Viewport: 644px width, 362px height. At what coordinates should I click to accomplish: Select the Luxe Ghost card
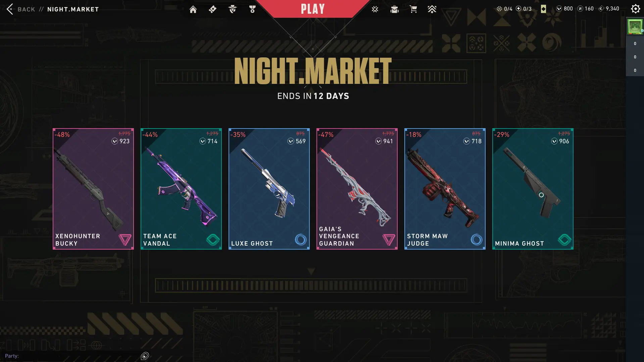(x=269, y=189)
